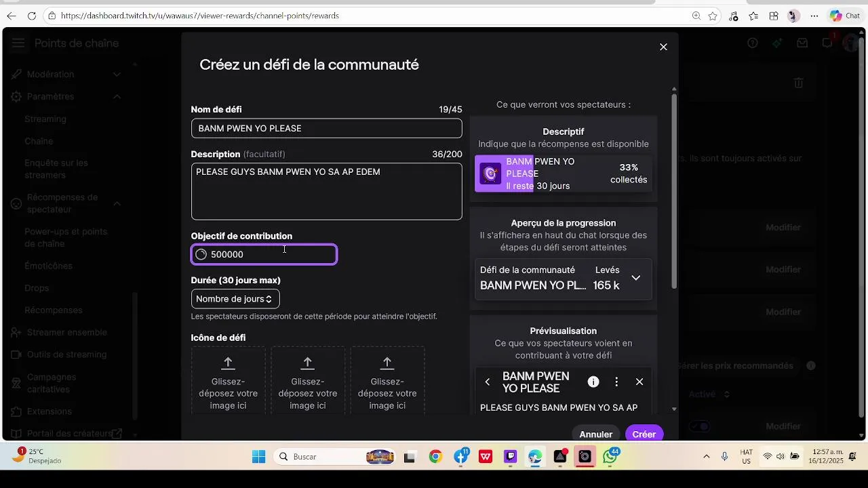The image size is (868, 488).
Task: Open Copilot Chat in the browser toolbar
Action: click(x=845, y=16)
